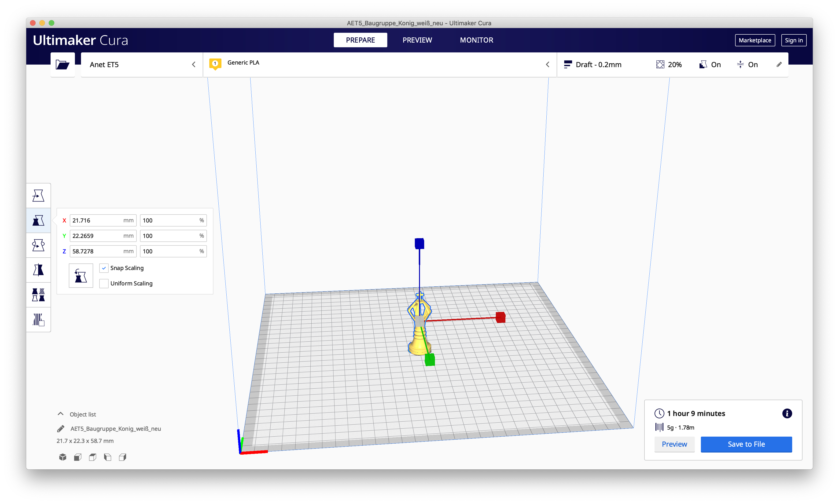Open the Per Model Settings tool
The image size is (839, 504).
pos(38,295)
